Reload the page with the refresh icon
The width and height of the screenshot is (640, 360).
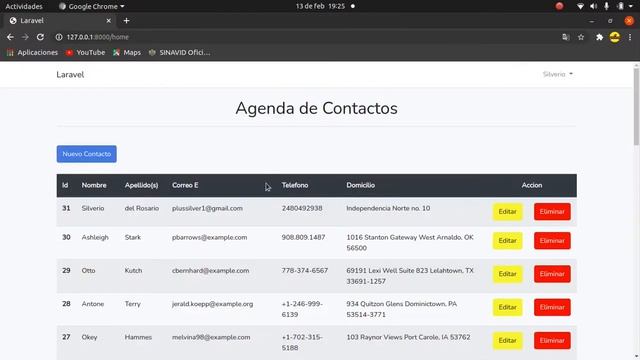(x=40, y=37)
